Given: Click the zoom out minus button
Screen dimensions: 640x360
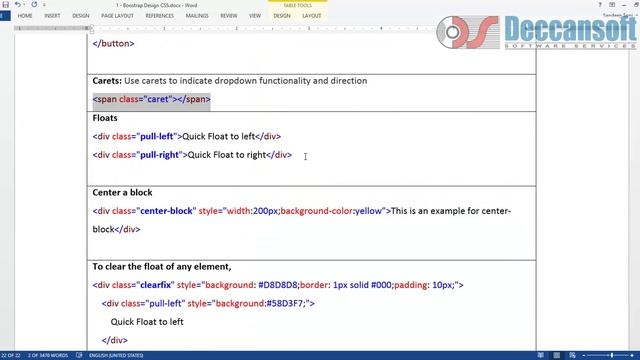Looking at the screenshot, I should 584,356.
